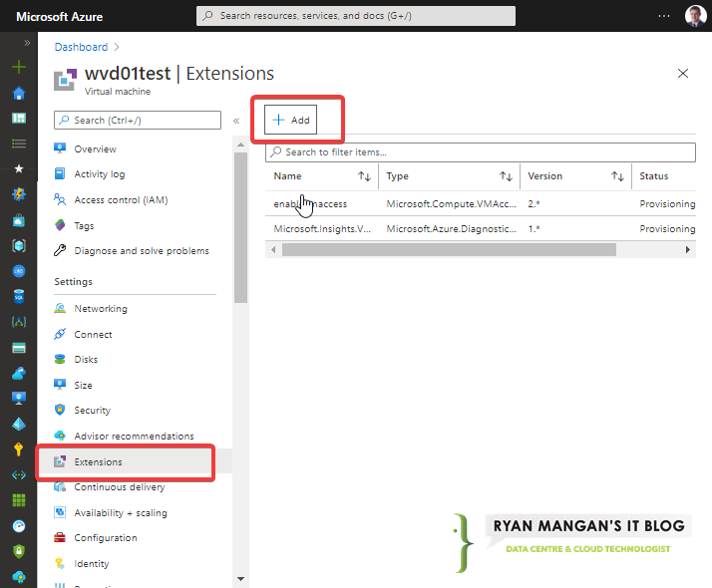Click the resource menu scrollbar up arrow

click(x=240, y=145)
